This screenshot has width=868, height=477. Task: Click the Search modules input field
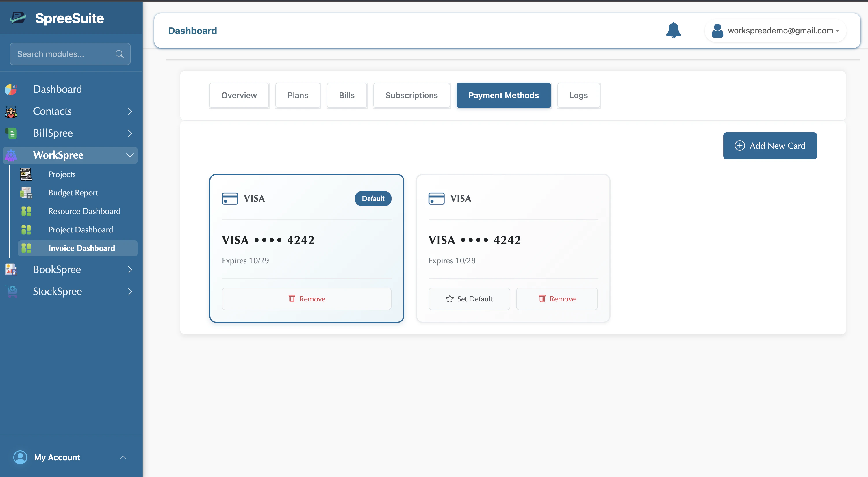(x=70, y=54)
